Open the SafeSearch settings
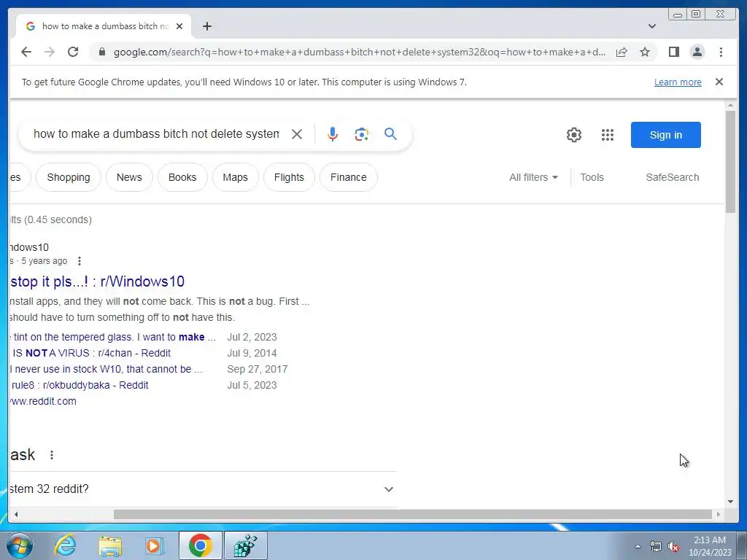This screenshot has height=560, width=747. click(672, 177)
